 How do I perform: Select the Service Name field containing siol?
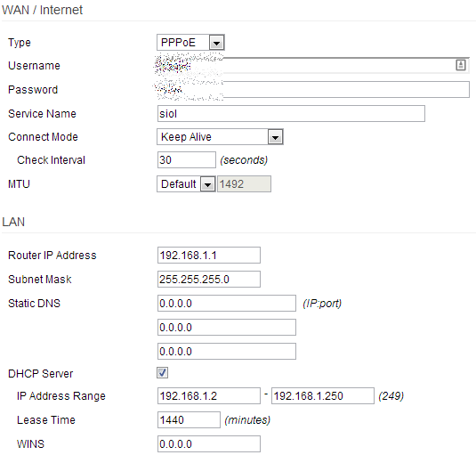[x=291, y=114]
